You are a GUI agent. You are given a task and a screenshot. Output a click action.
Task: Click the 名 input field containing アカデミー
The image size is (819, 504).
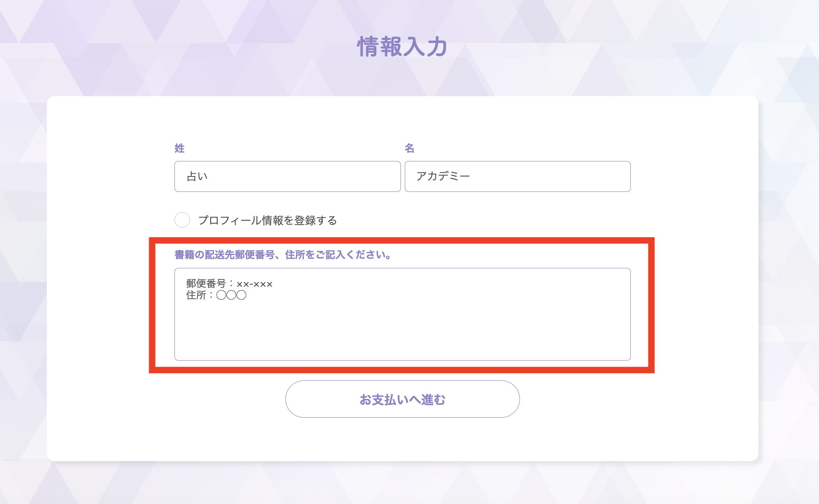518,176
